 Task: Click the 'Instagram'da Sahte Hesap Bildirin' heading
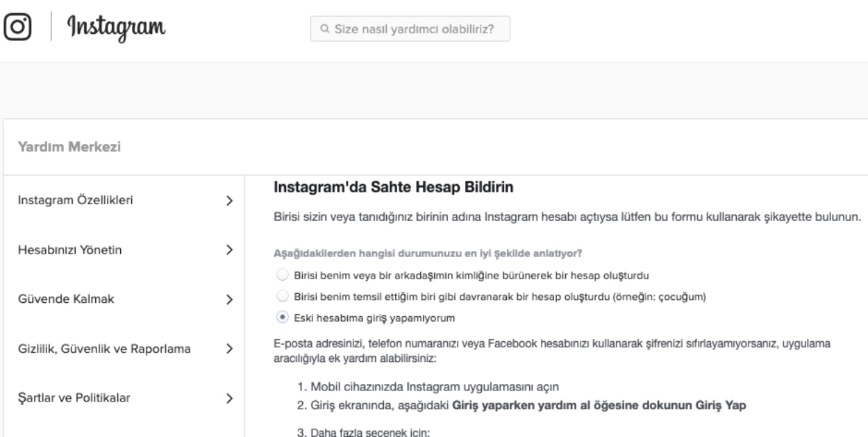pyautogui.click(x=392, y=188)
